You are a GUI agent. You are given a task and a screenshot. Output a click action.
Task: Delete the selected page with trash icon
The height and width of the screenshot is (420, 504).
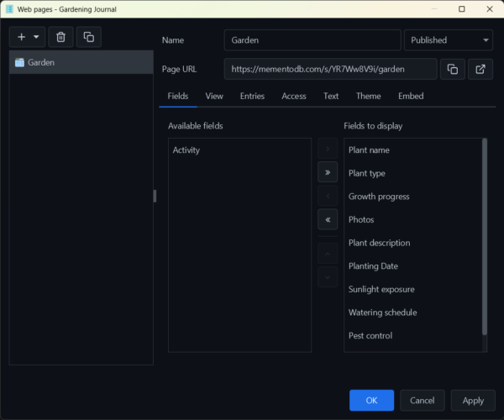[60, 37]
